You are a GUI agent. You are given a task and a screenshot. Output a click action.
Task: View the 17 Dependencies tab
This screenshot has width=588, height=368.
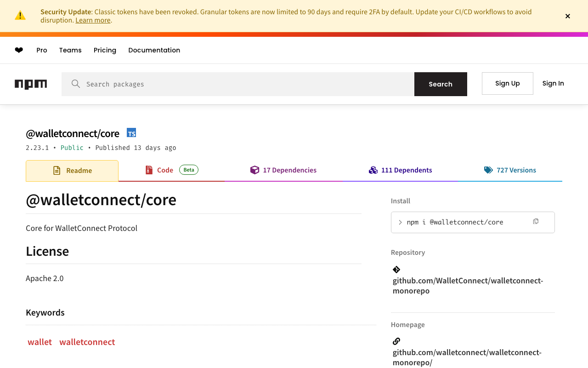coord(283,170)
